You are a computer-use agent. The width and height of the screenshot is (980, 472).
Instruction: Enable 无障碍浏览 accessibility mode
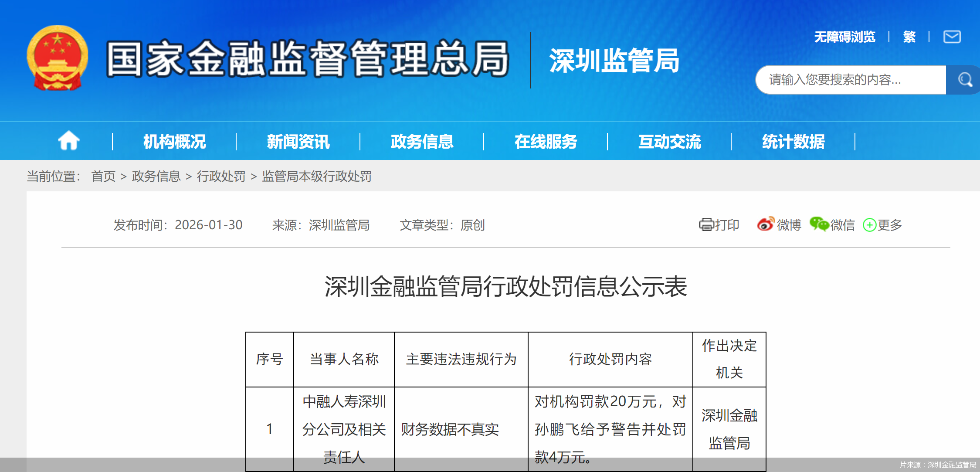(844, 37)
